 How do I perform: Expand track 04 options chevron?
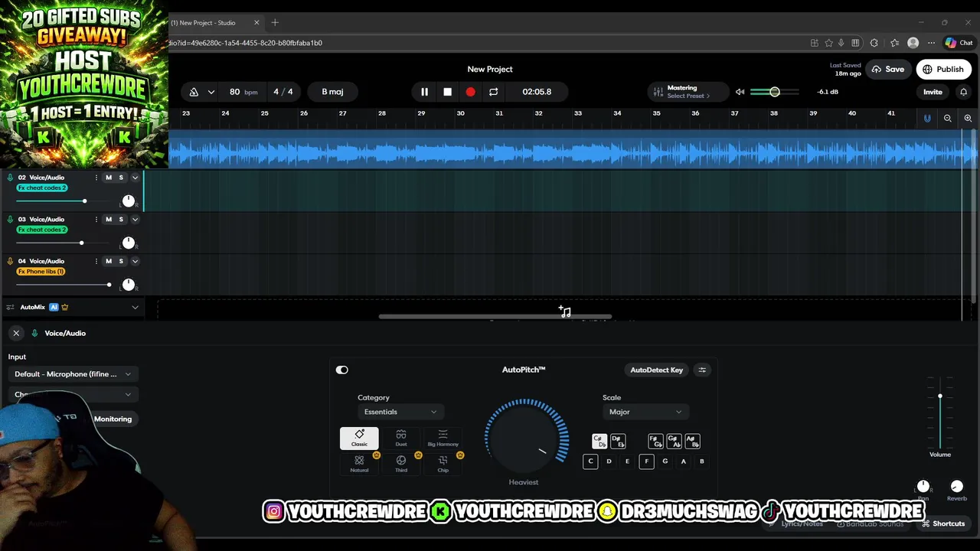click(135, 261)
